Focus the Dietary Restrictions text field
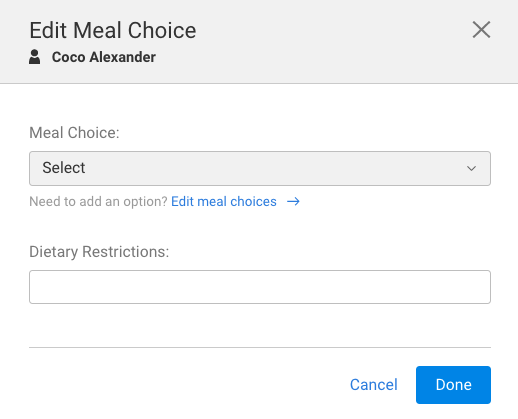Image resolution: width=518 pixels, height=419 pixels. (x=260, y=287)
